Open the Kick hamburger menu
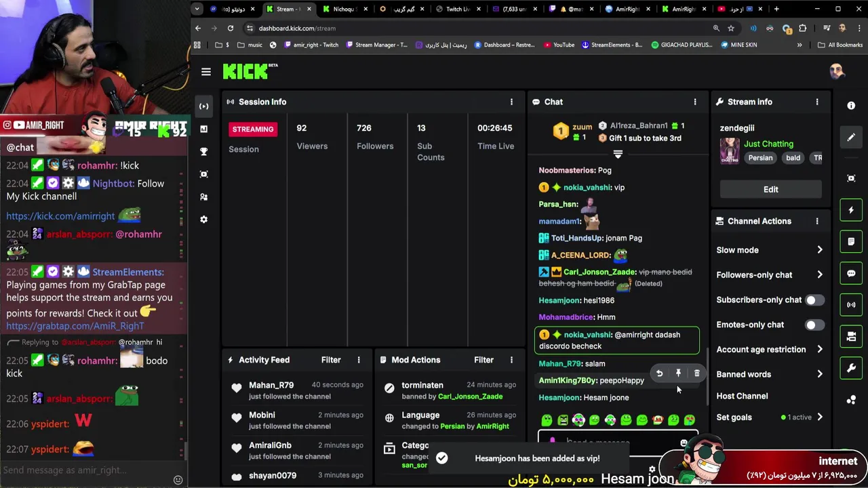The image size is (868, 488). [x=206, y=72]
